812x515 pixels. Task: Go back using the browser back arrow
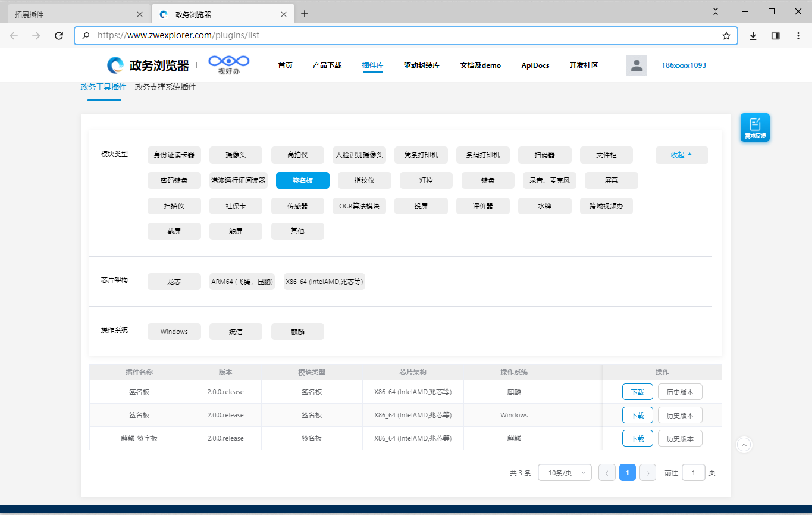(14, 36)
